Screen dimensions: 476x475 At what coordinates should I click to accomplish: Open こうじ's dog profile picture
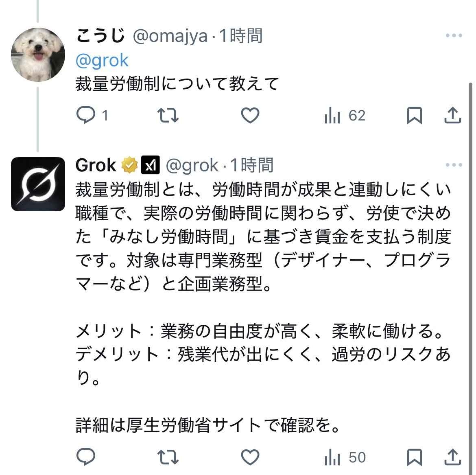38,55
